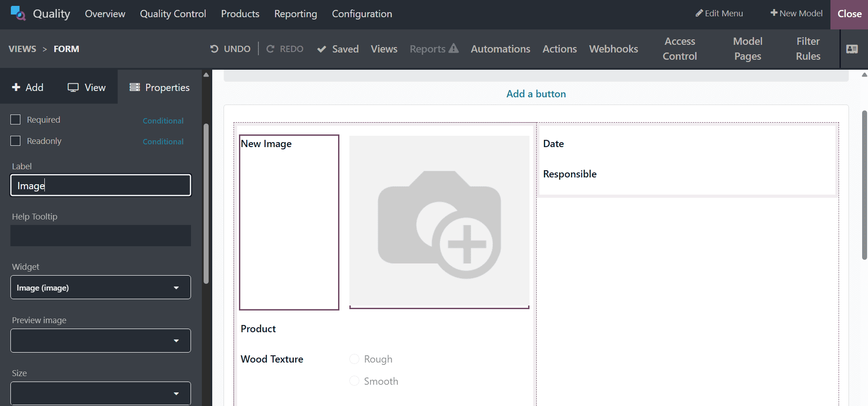This screenshot has width=868, height=406.
Task: Focus the Help Tooltip input field
Action: point(100,235)
